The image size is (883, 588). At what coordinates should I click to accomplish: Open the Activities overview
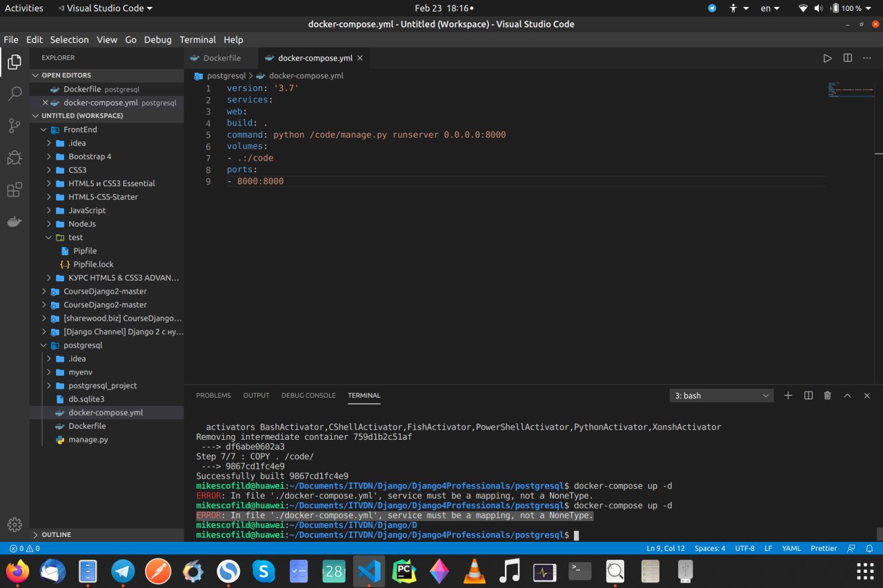point(24,8)
